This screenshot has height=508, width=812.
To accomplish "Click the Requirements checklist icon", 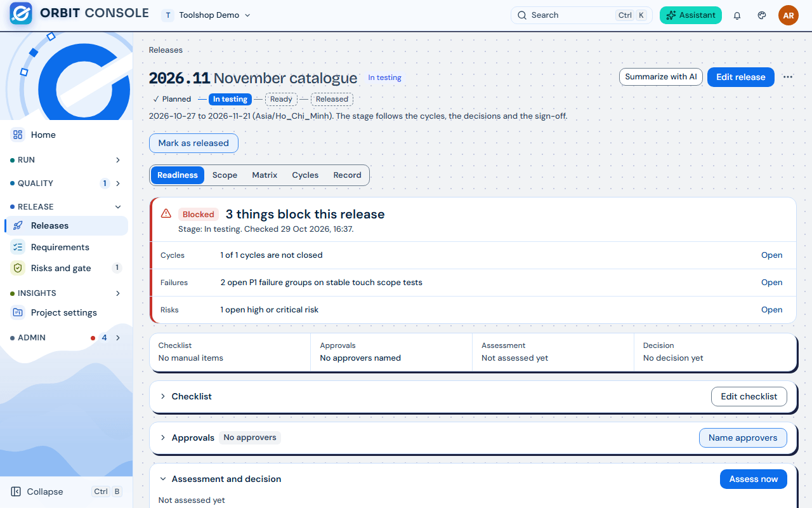I will 18,247.
